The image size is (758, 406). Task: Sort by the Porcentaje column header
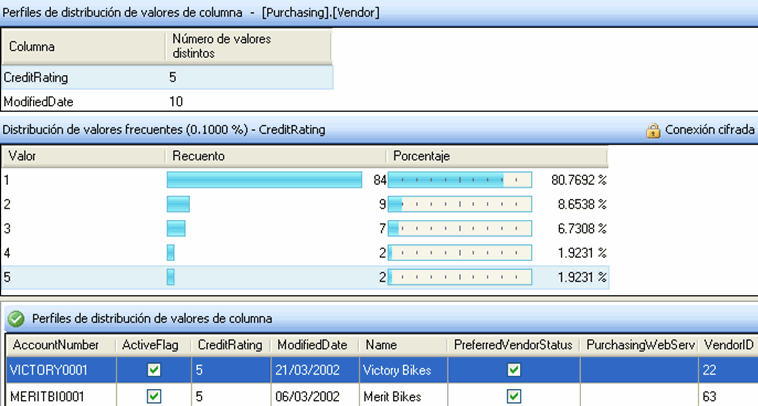click(496, 156)
